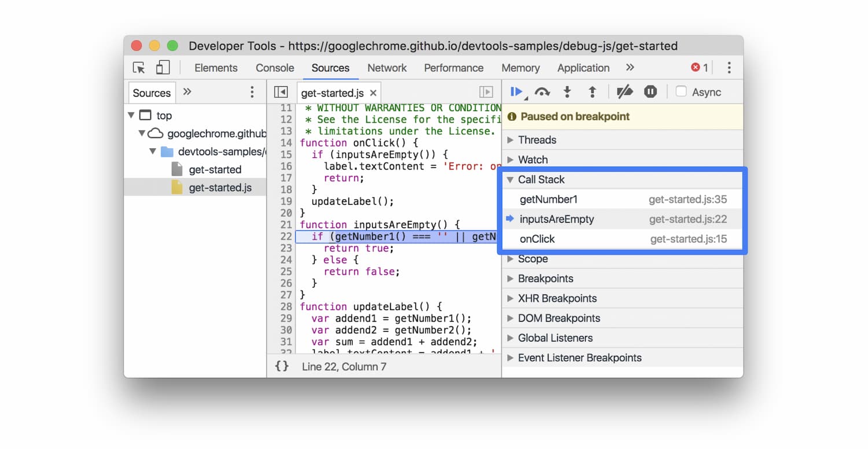Switch to the Network tab
Viewport: 868px width, 449px height.
point(387,68)
